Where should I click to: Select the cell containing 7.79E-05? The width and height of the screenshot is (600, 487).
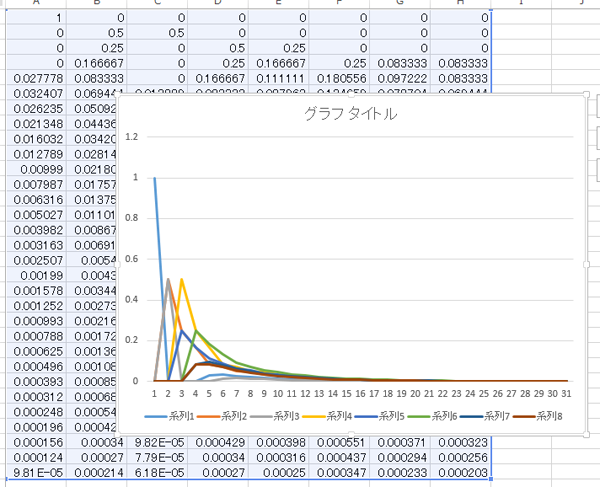(157, 458)
